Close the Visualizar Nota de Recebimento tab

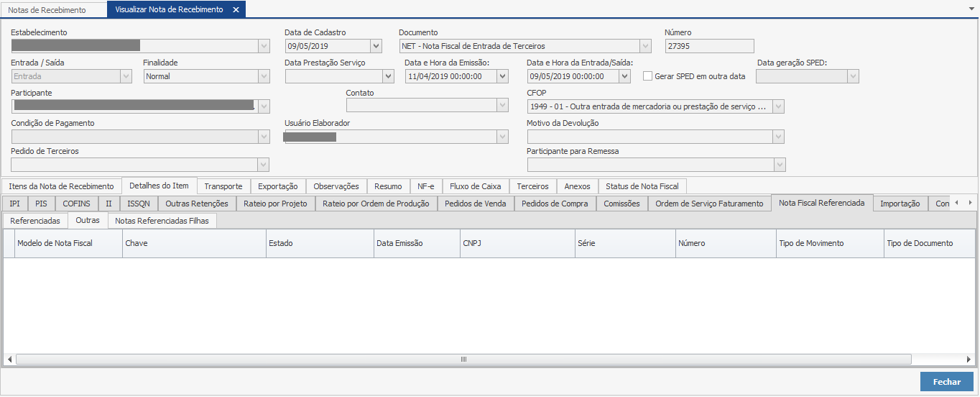pos(236,10)
